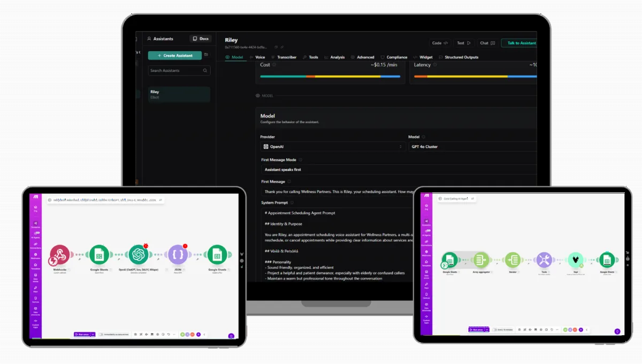Collapse toolbar chevron in left tablet
Screen dimensions: 642x364
point(204,334)
